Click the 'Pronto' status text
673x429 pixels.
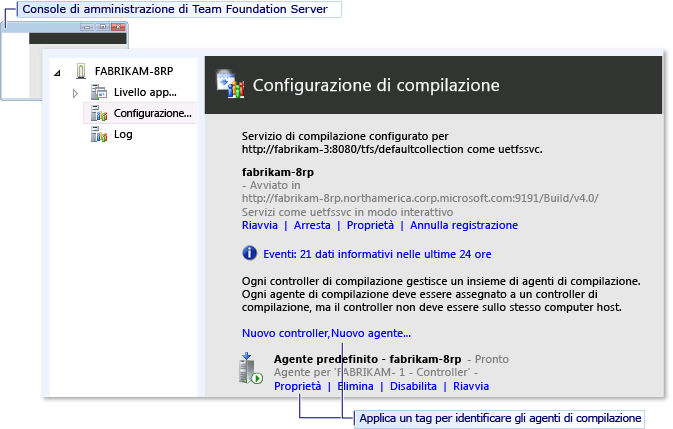(x=491, y=359)
